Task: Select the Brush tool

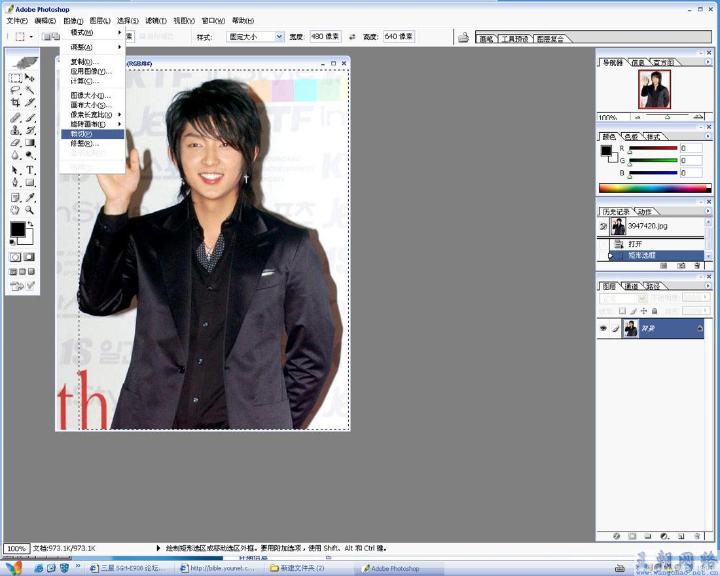Action: [30, 118]
